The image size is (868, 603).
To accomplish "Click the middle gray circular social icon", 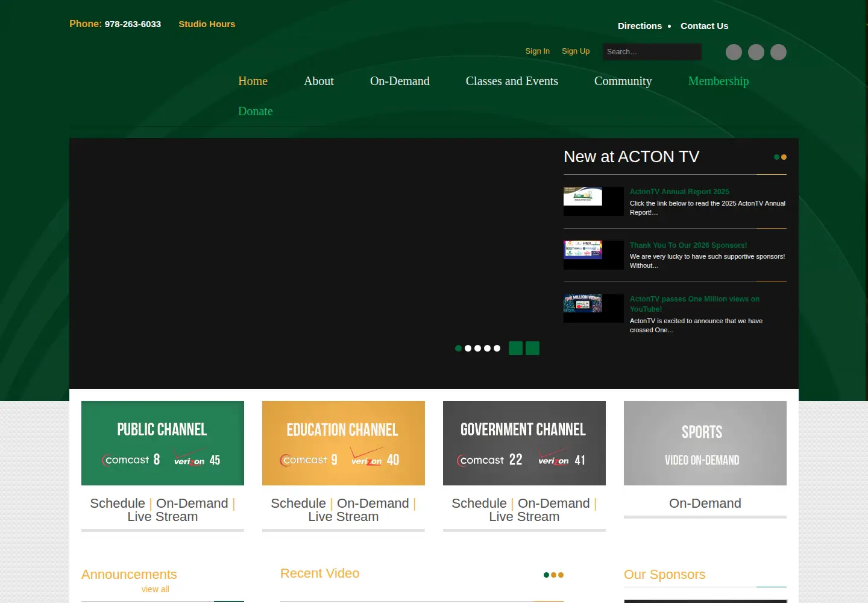I will (756, 52).
